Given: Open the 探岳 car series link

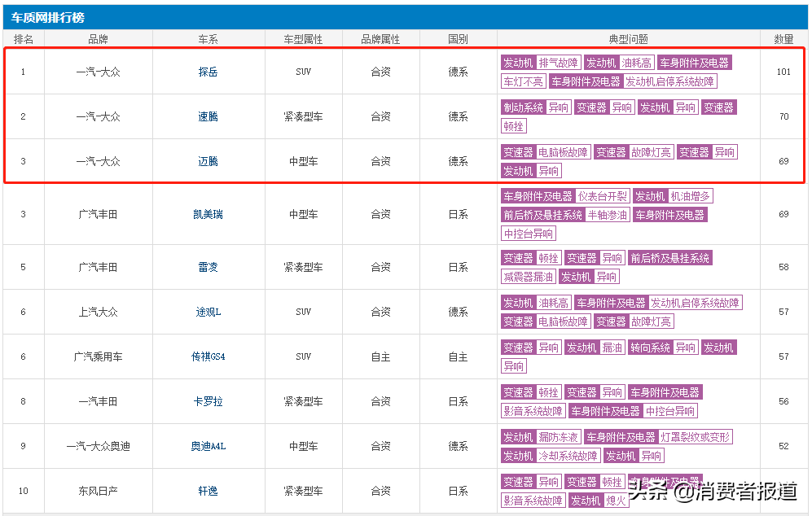Looking at the screenshot, I should coord(208,72).
